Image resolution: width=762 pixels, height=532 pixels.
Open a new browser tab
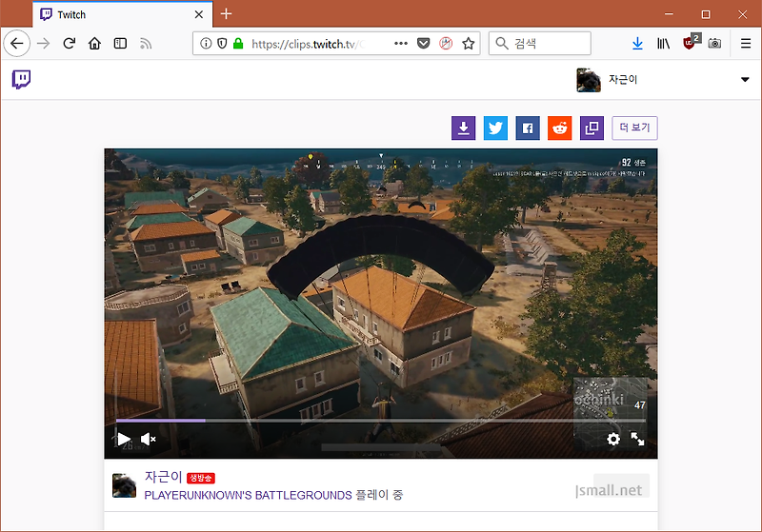coord(226,14)
